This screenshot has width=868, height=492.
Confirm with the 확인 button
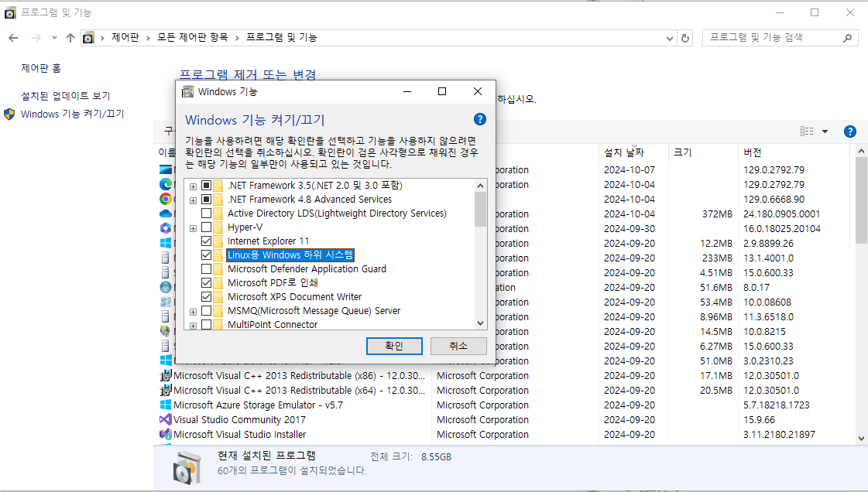click(x=394, y=346)
